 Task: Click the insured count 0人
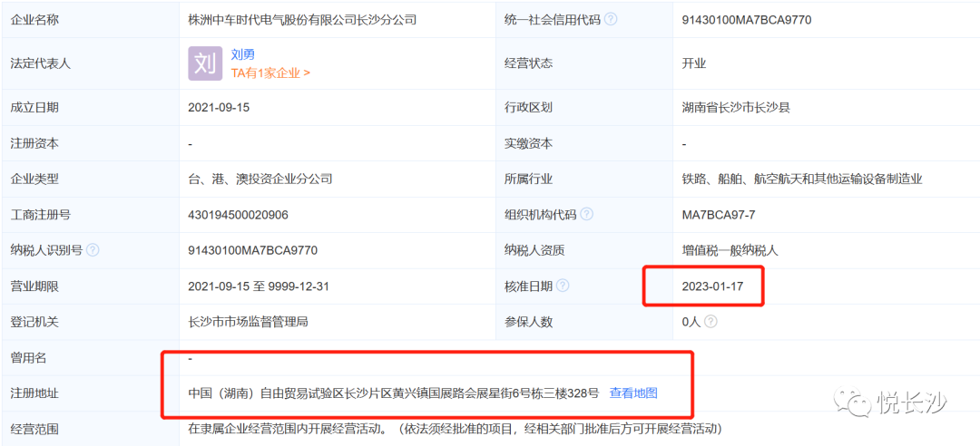[691, 322]
